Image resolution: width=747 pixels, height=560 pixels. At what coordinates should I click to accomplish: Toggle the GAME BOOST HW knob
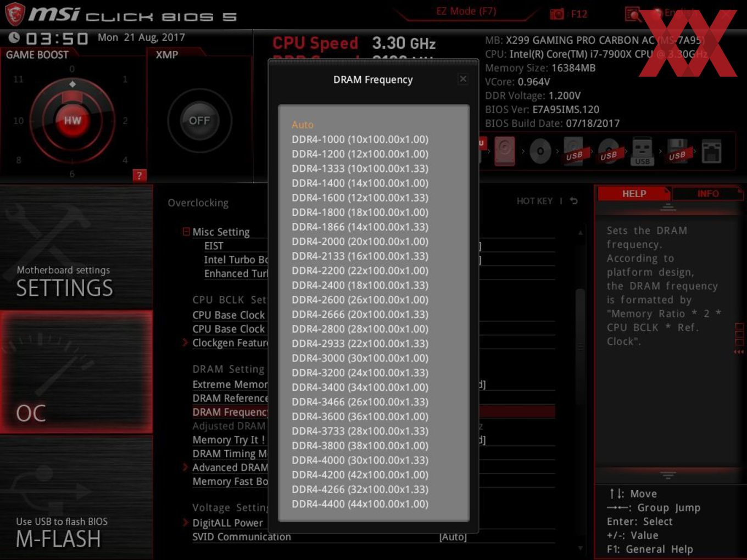(x=72, y=120)
